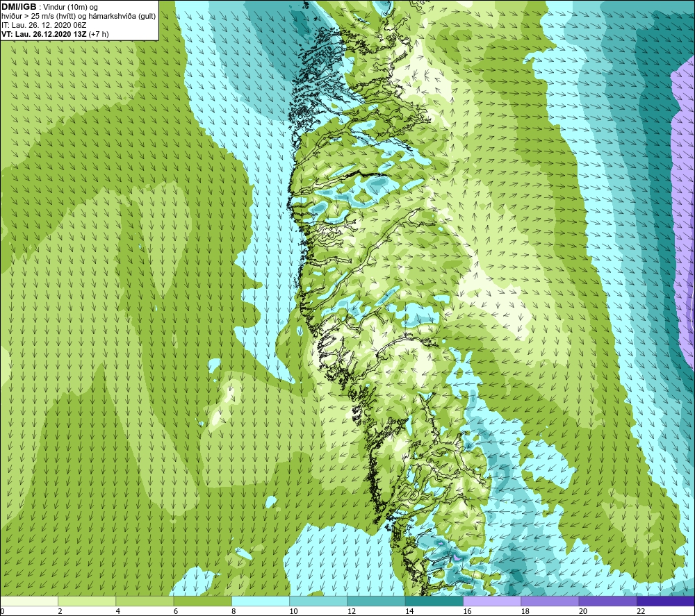Click the darkest purple segment above 22
Viewport: 695px width, 616px height.
(665, 601)
